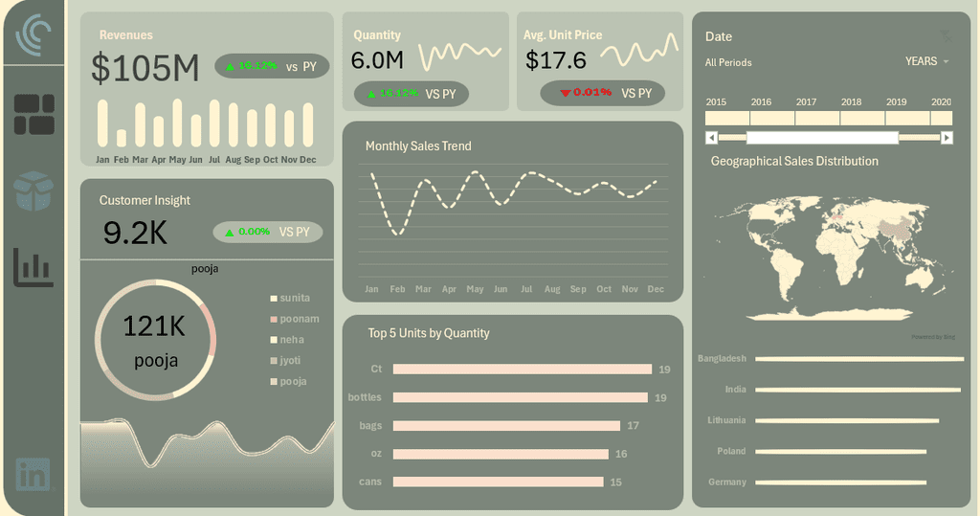Clear the Date filter icon
The image size is (980, 516).
[x=947, y=36]
